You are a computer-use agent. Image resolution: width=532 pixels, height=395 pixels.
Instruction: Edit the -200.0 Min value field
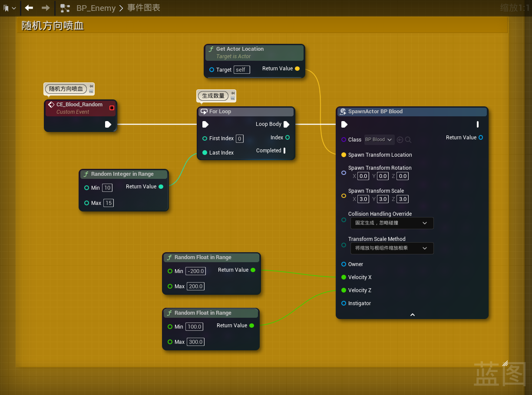[x=195, y=271]
